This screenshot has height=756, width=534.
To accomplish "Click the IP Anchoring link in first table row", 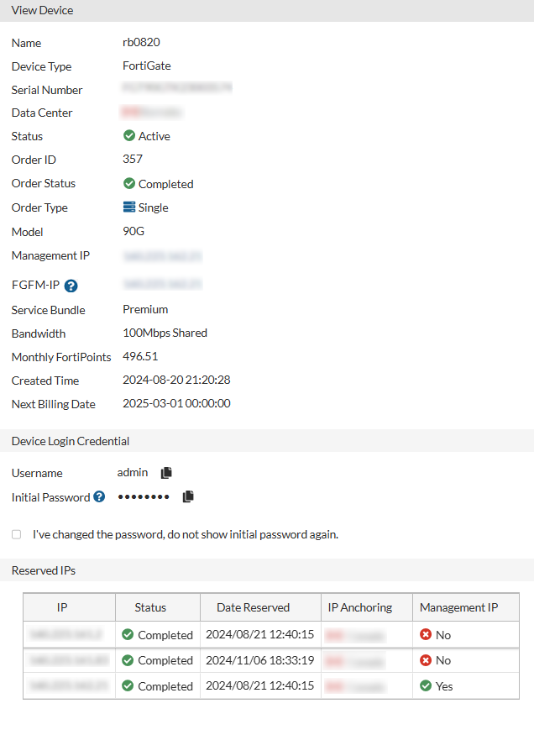I will pyautogui.click(x=357, y=635).
